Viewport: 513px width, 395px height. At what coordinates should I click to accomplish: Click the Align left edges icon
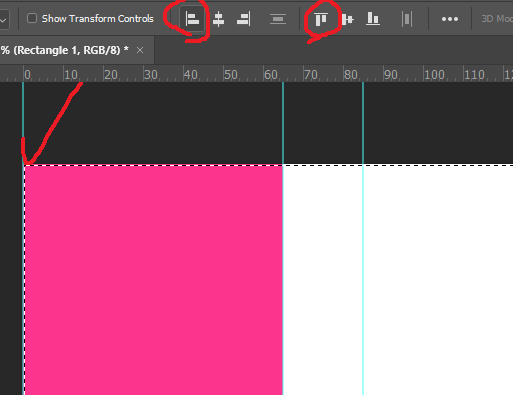pyautogui.click(x=192, y=19)
